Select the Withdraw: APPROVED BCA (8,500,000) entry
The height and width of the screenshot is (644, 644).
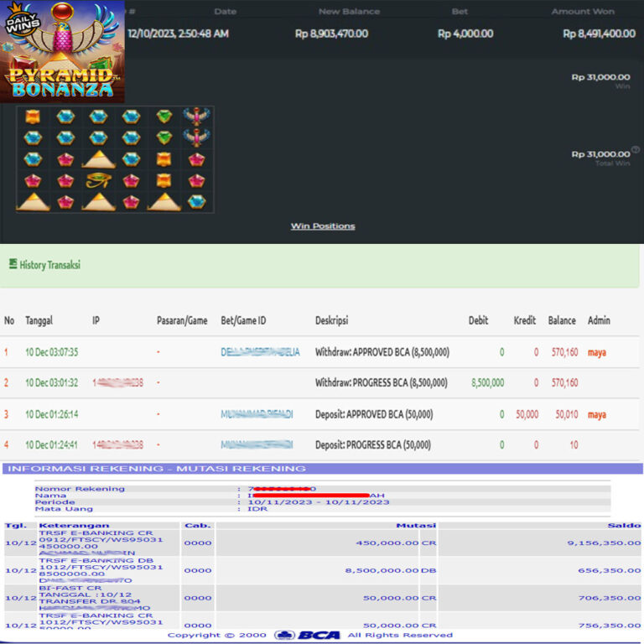click(x=382, y=352)
